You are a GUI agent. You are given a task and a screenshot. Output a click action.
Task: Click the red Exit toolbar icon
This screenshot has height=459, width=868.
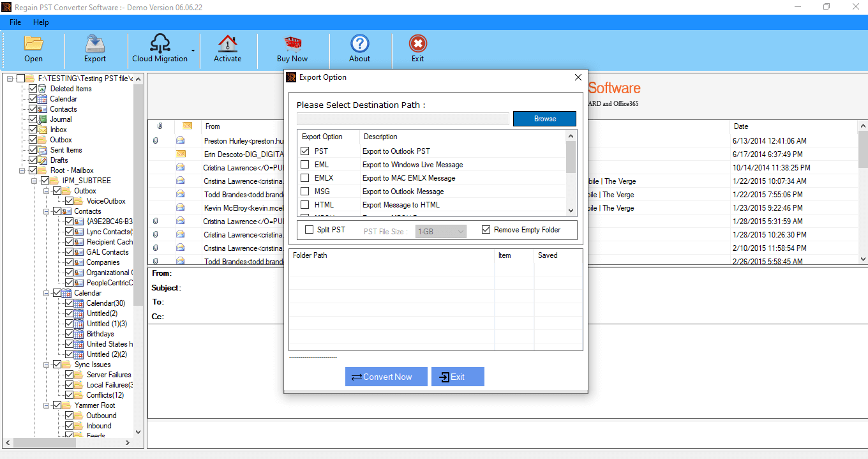(x=417, y=43)
